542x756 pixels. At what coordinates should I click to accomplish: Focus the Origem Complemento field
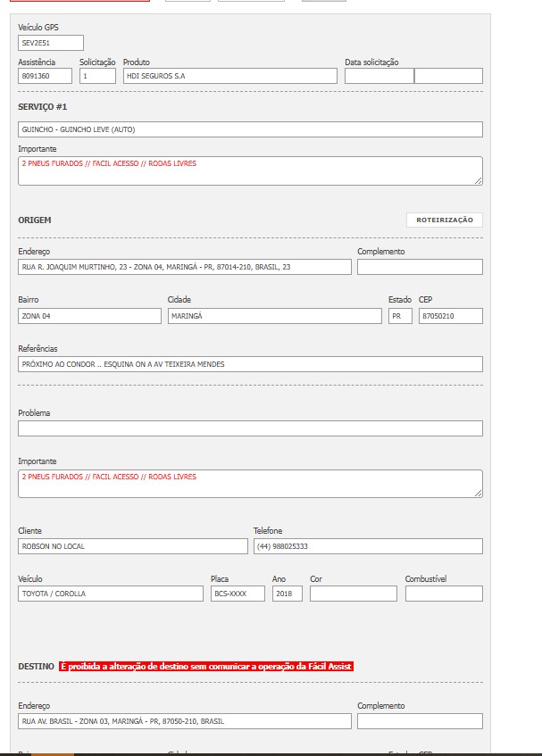click(x=420, y=267)
